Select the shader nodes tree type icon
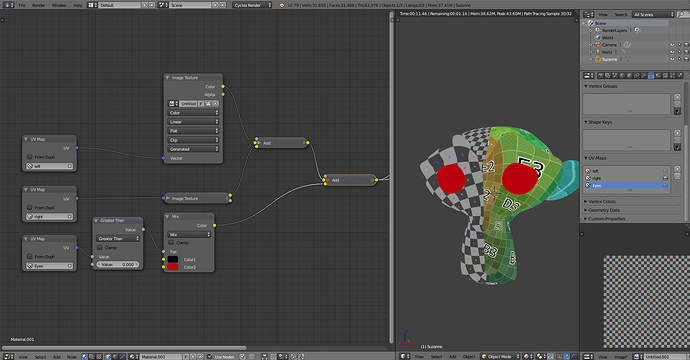This screenshot has height=360, width=690. 85,356
